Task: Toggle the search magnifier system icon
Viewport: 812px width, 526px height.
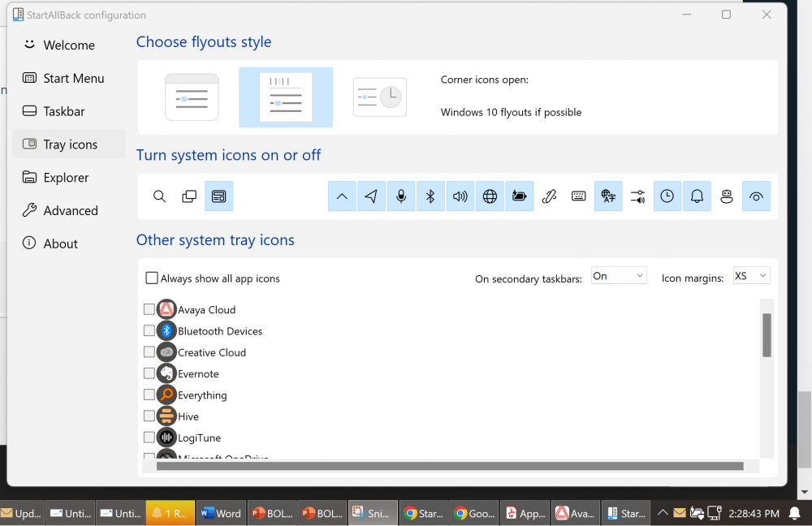Action: [160, 196]
